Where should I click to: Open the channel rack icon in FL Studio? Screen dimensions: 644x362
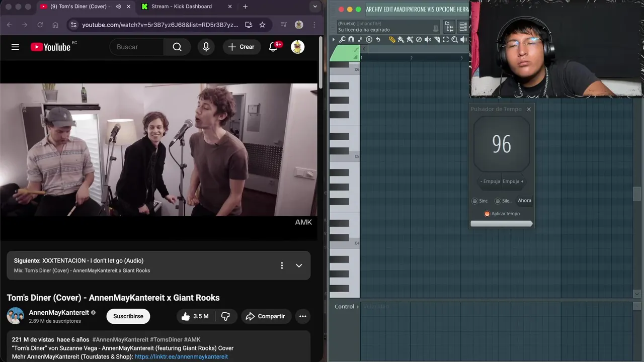point(463,27)
